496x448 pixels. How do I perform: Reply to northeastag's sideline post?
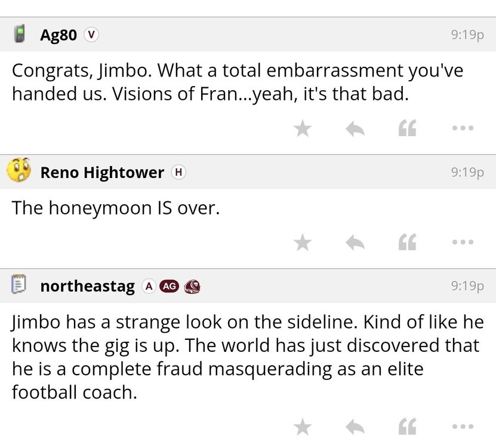[x=355, y=426]
